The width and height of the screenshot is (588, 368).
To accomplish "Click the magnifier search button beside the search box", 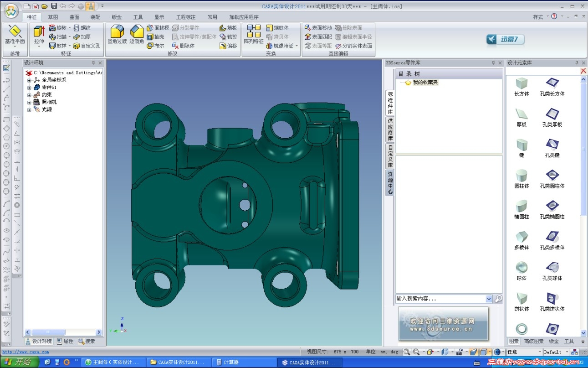I will pos(498,299).
